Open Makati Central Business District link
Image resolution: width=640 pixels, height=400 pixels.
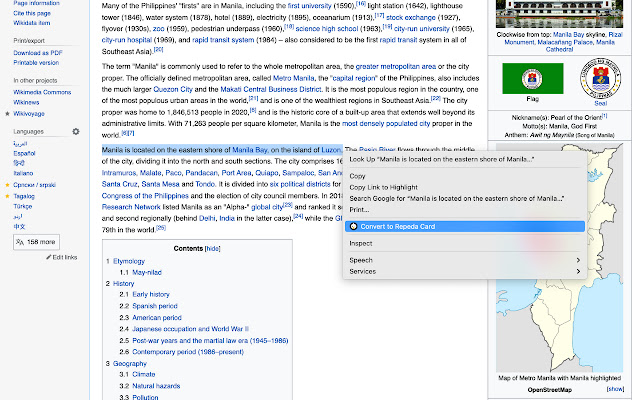[x=271, y=89]
